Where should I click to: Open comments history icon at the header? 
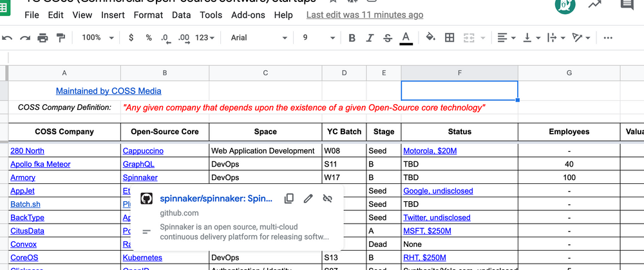pyautogui.click(x=627, y=4)
